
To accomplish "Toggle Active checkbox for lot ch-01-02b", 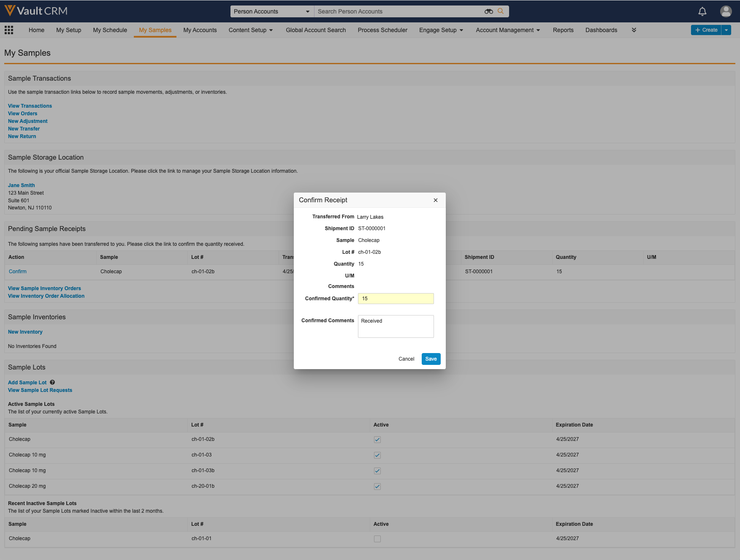I will tap(377, 440).
